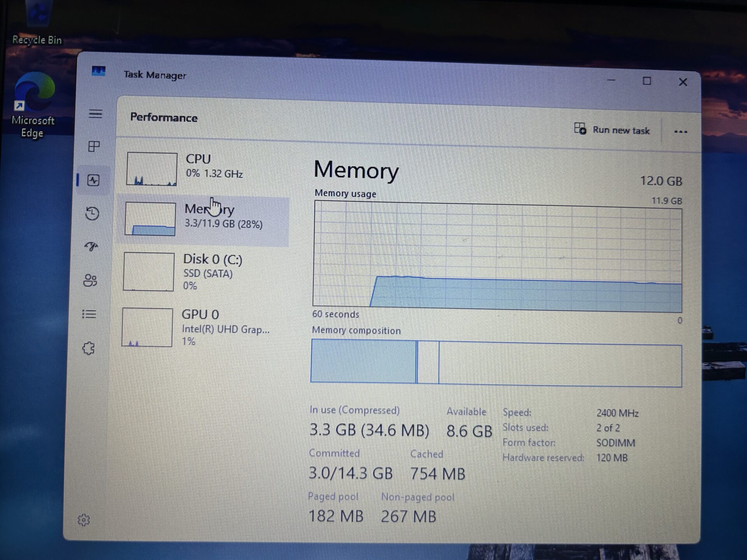Viewport: 747px width, 560px height.
Task: Open the App history view
Action: pyautogui.click(x=92, y=214)
